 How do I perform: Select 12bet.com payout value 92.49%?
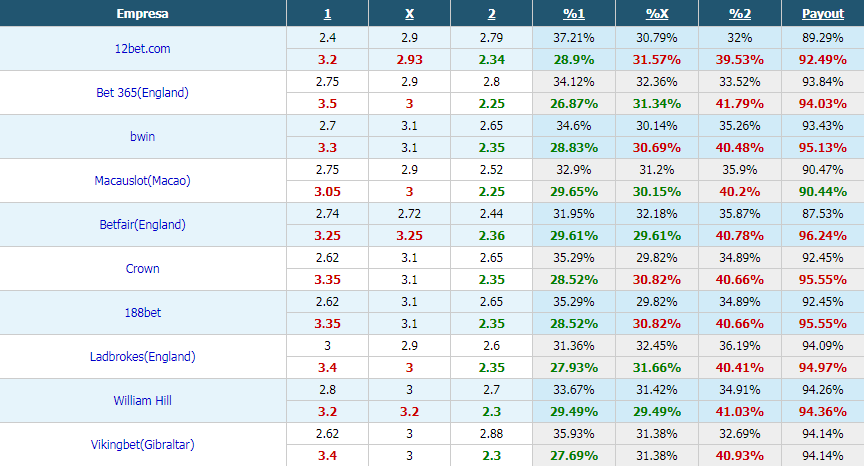click(x=823, y=59)
